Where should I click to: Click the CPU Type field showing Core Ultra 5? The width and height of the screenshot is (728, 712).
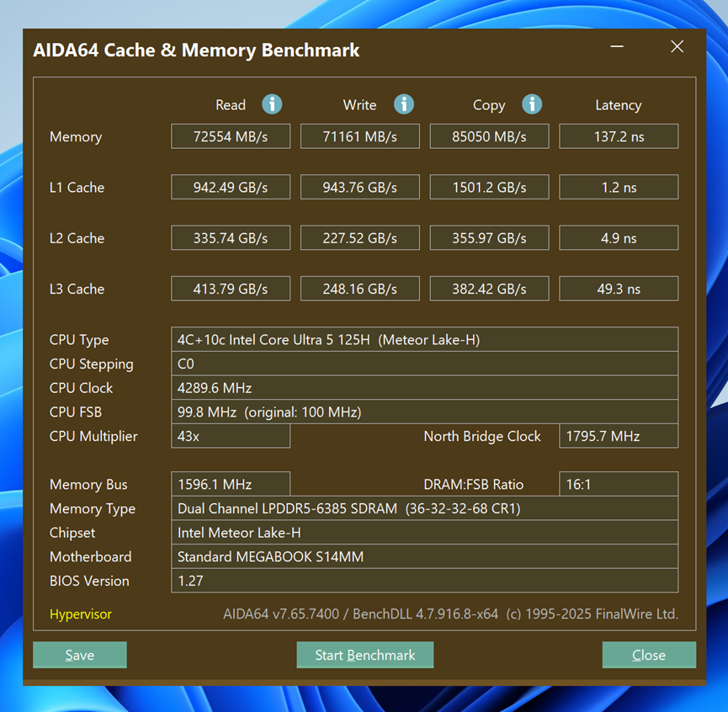pyautogui.click(x=424, y=340)
